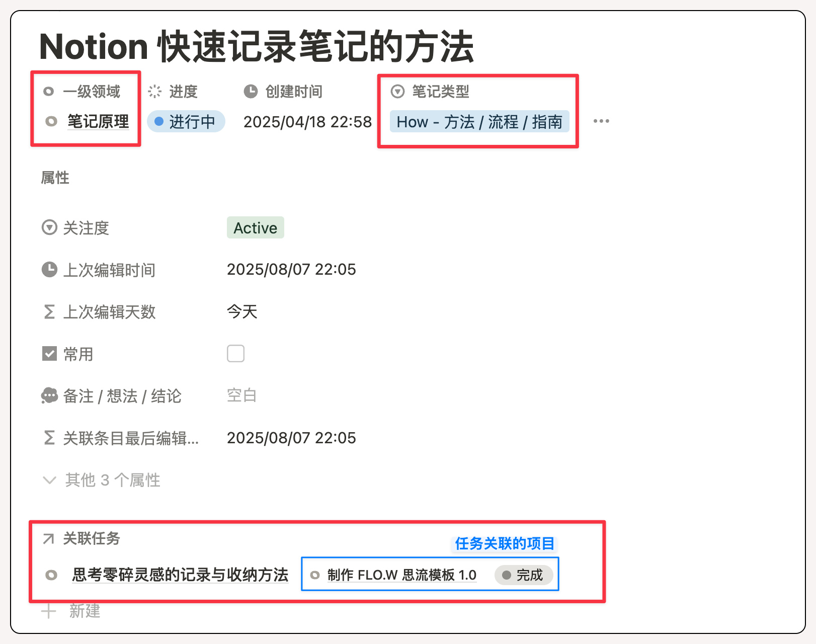Click the 关联条目最后编辑... property label

(x=131, y=438)
